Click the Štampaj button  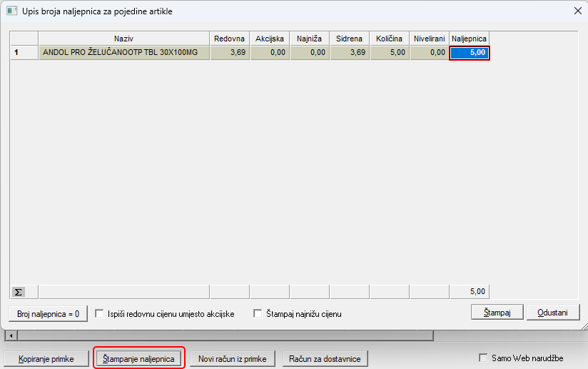[497, 313]
